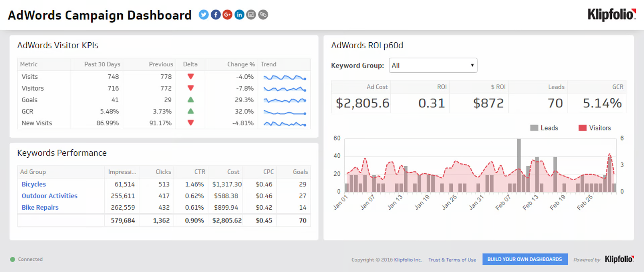The image size is (644, 272).
Task: Open the Outdoor Activities ad group
Action: (50, 196)
